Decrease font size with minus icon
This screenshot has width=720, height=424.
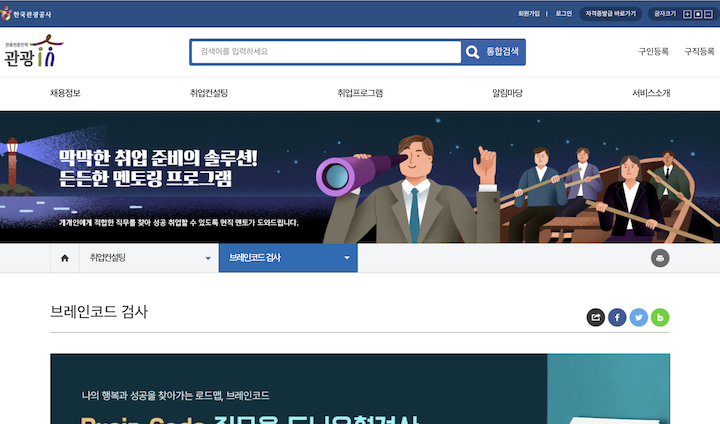[709, 14]
